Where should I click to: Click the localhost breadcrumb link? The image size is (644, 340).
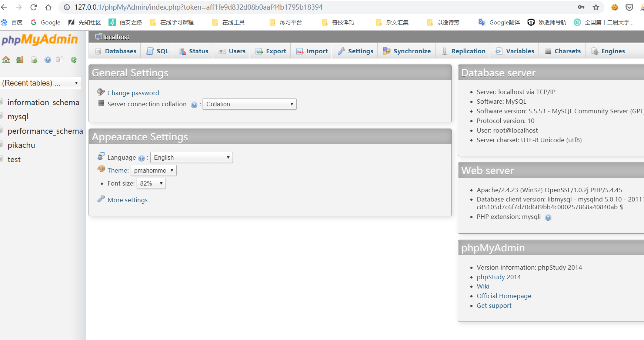116,37
